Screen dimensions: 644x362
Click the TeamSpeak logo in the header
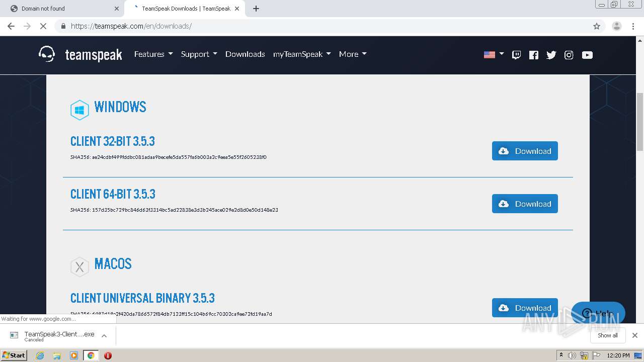80,54
